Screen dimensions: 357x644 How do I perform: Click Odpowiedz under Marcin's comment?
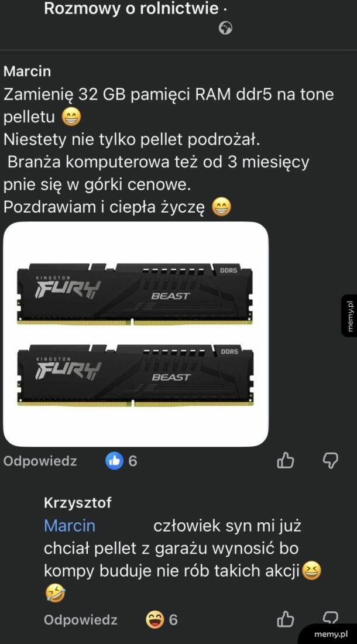pos(40,461)
